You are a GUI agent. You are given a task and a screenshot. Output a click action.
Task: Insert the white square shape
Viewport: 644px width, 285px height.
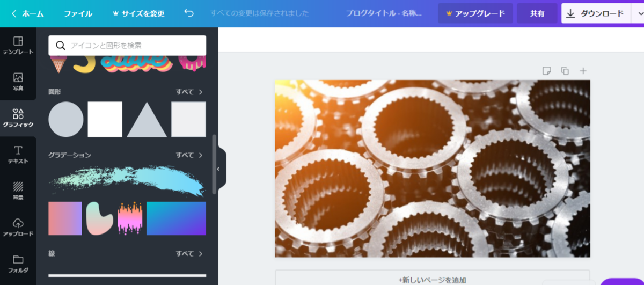(105, 119)
